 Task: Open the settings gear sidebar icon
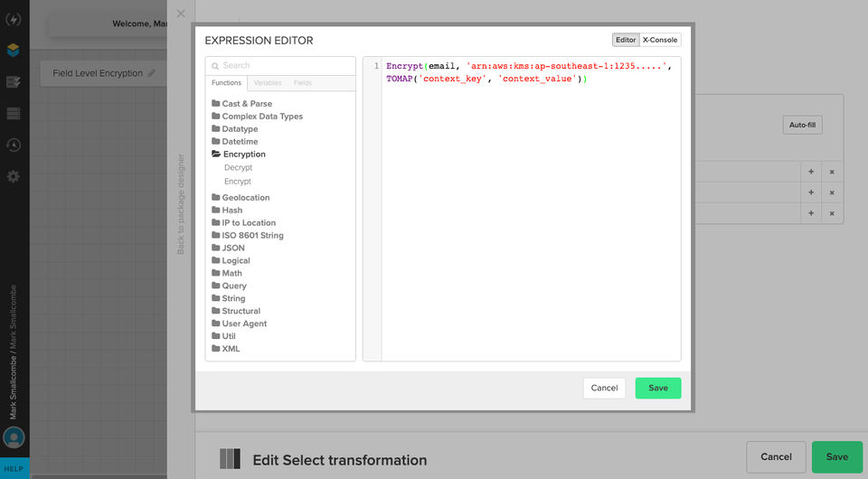coord(14,176)
